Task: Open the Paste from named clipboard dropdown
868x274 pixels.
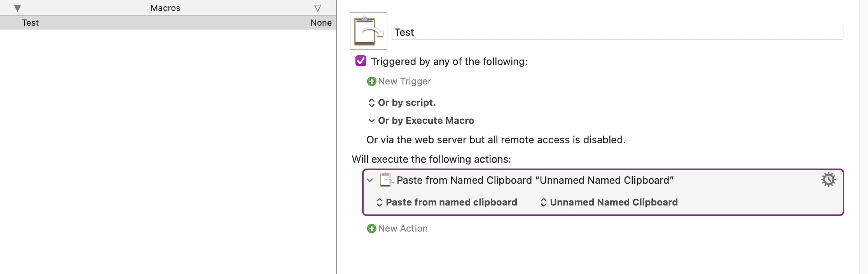Action: tap(446, 202)
